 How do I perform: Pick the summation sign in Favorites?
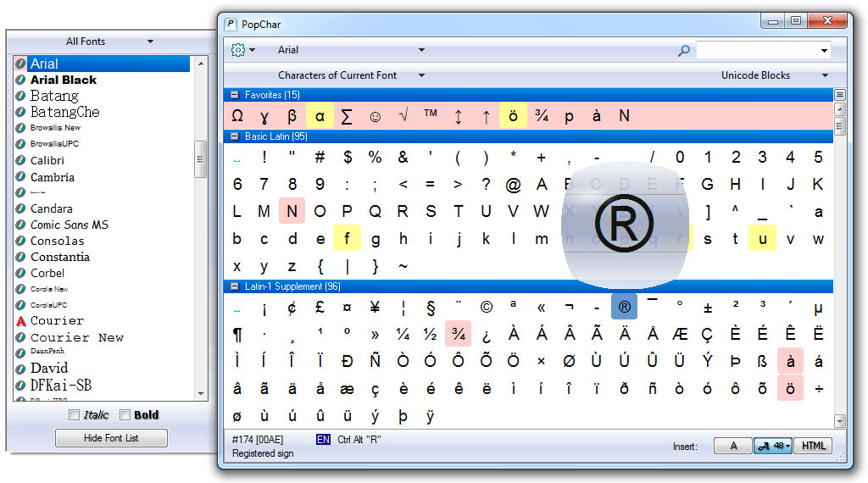pos(347,115)
